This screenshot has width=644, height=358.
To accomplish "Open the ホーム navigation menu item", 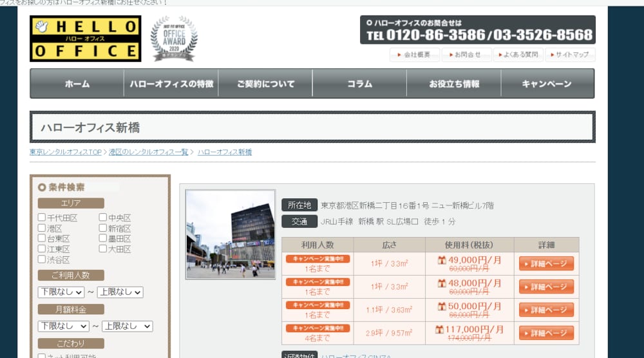I will (x=77, y=84).
